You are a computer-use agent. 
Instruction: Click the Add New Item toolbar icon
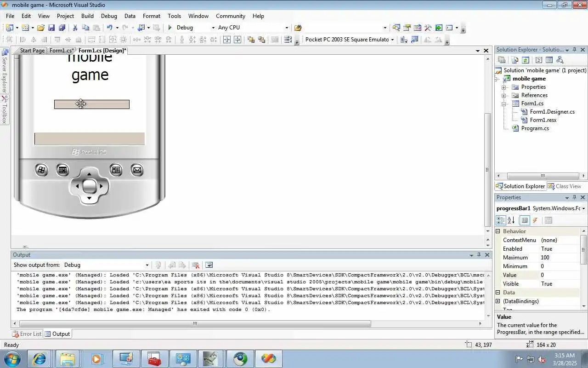coord(25,28)
